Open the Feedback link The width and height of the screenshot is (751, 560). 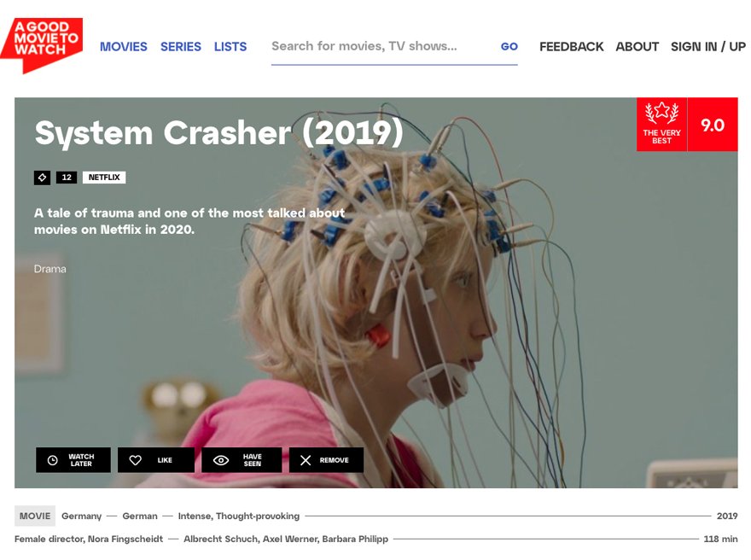(x=572, y=46)
